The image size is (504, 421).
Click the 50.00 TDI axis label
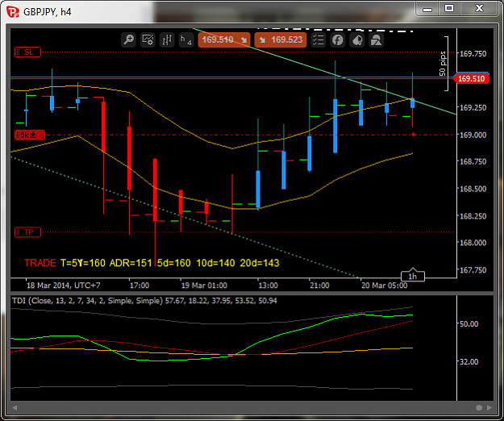tap(469, 324)
